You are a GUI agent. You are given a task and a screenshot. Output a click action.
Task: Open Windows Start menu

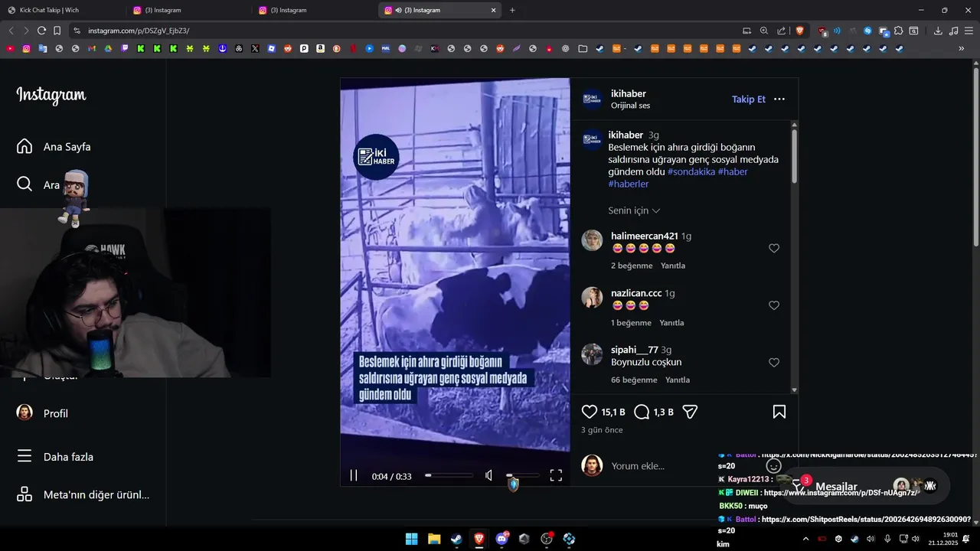click(x=411, y=539)
